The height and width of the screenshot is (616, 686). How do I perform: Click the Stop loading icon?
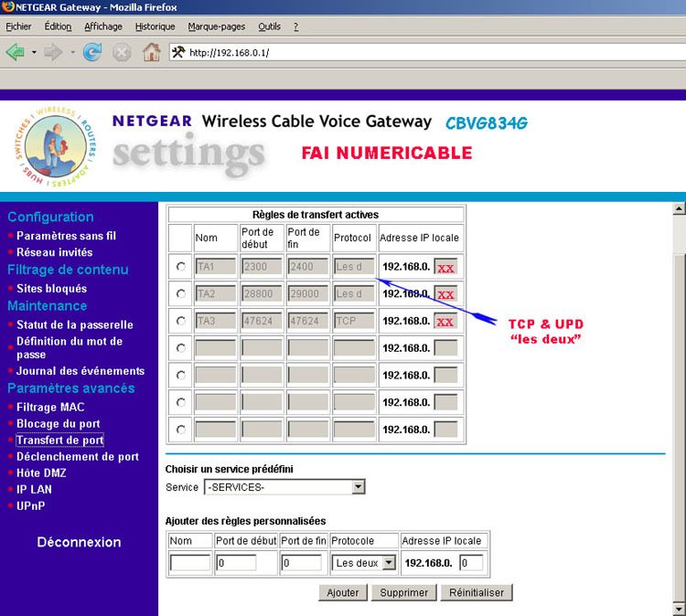point(121,52)
